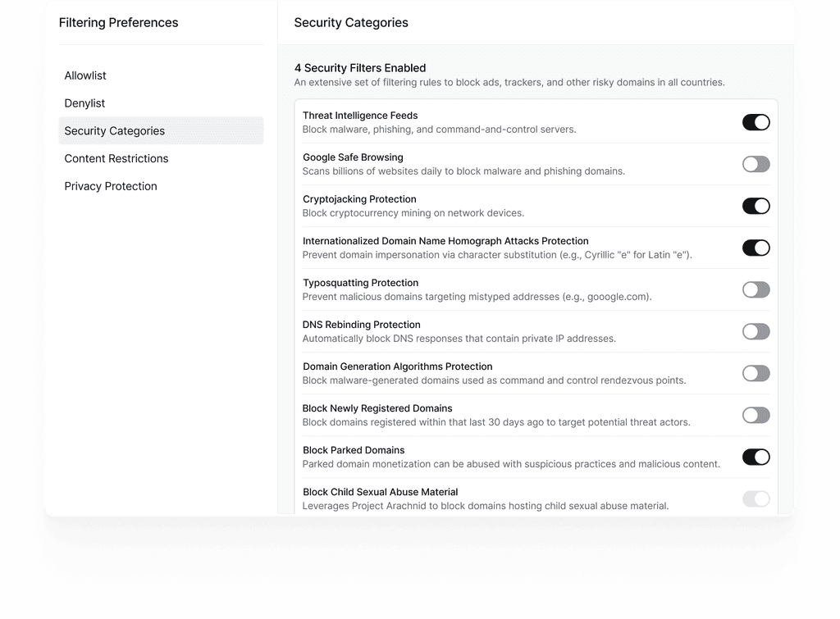
Task: Click the 4 Security Filters Enabled summary
Action: point(360,68)
